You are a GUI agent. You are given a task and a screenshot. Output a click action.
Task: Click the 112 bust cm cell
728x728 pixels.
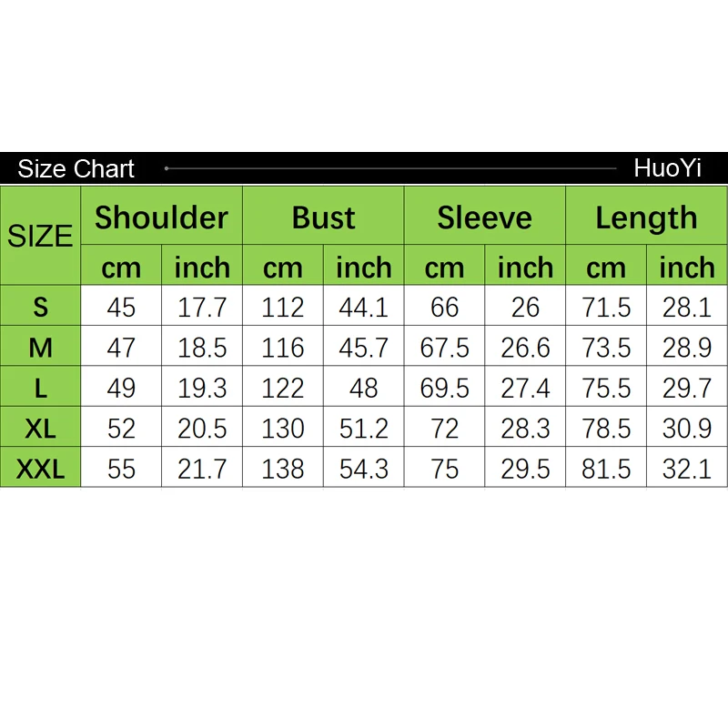click(x=282, y=307)
